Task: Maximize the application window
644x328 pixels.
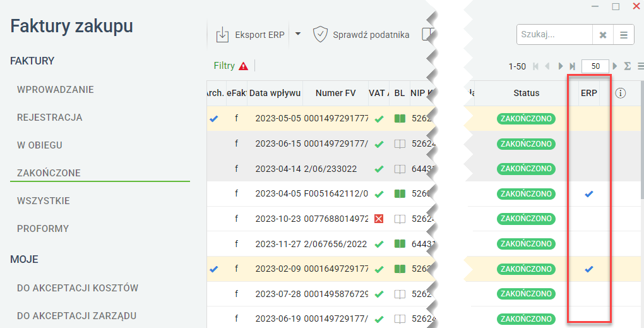Action: tap(616, 6)
